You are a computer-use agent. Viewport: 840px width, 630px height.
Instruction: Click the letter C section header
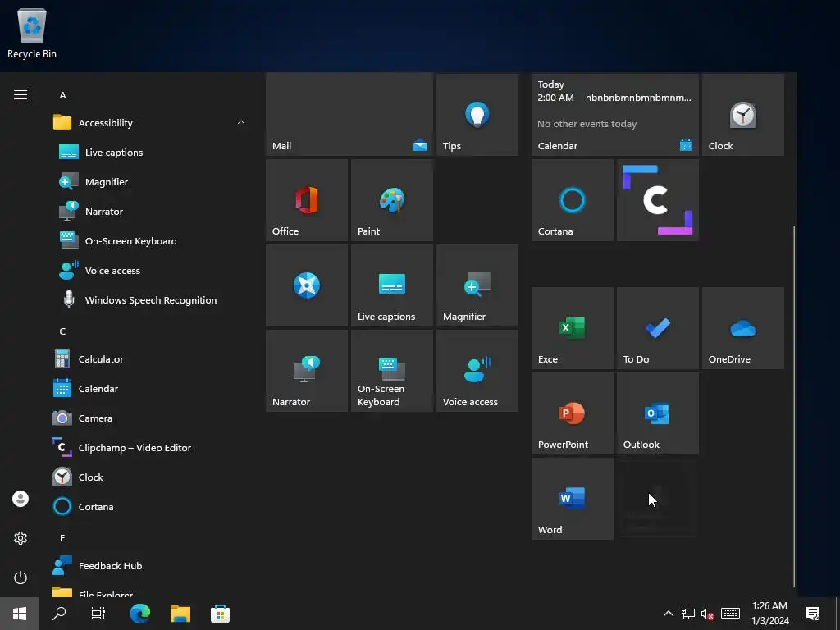pos(62,331)
